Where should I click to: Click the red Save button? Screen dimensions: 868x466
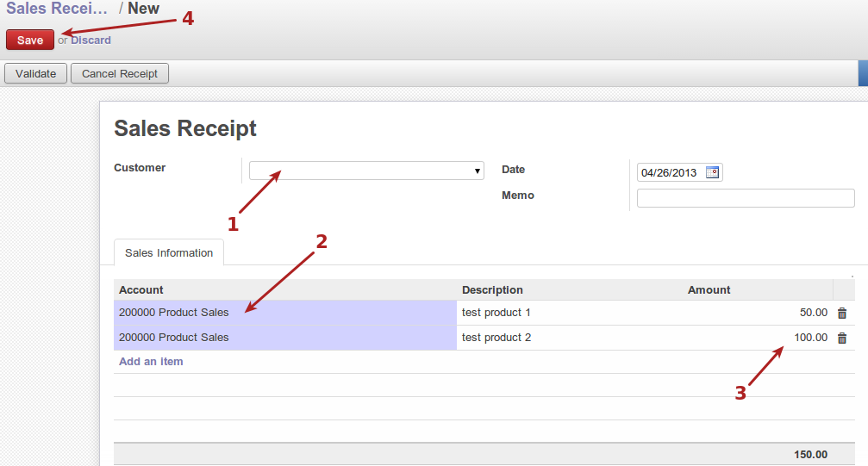click(x=30, y=40)
